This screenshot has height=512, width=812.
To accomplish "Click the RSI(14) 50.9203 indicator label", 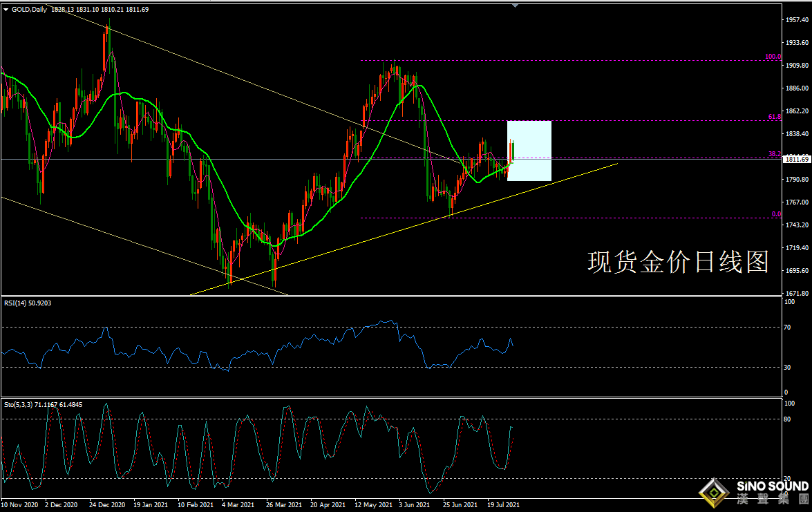I will tap(28, 303).
